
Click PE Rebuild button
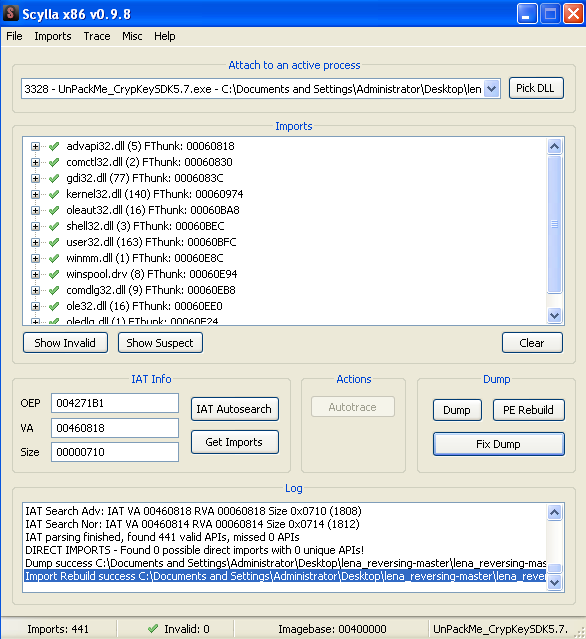(529, 410)
